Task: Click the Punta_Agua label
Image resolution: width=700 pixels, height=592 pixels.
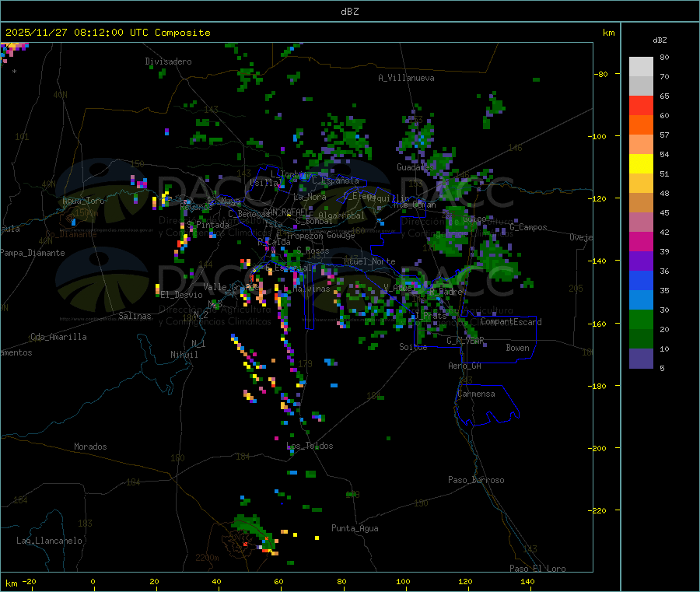Action: 355,528
